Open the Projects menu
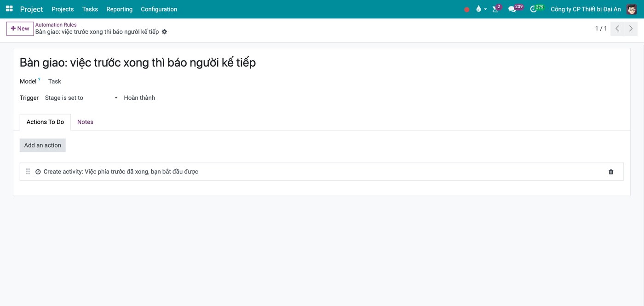The height and width of the screenshot is (306, 644). [x=63, y=9]
